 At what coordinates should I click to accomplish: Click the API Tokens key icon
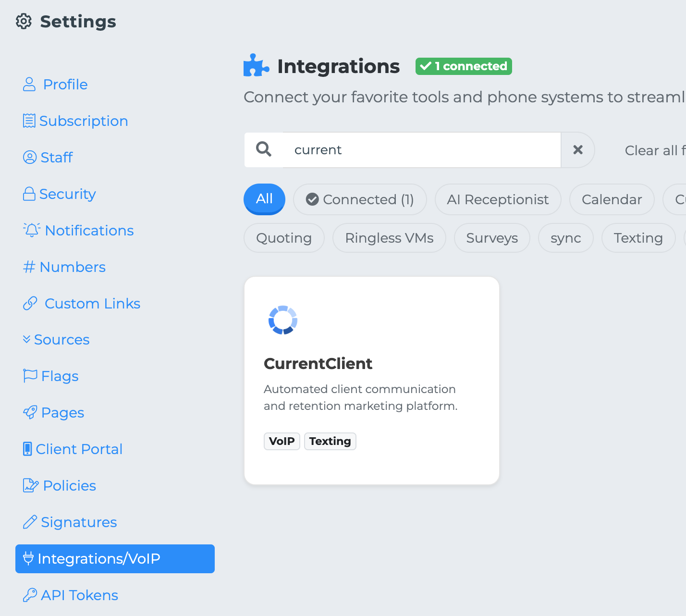tap(30, 595)
